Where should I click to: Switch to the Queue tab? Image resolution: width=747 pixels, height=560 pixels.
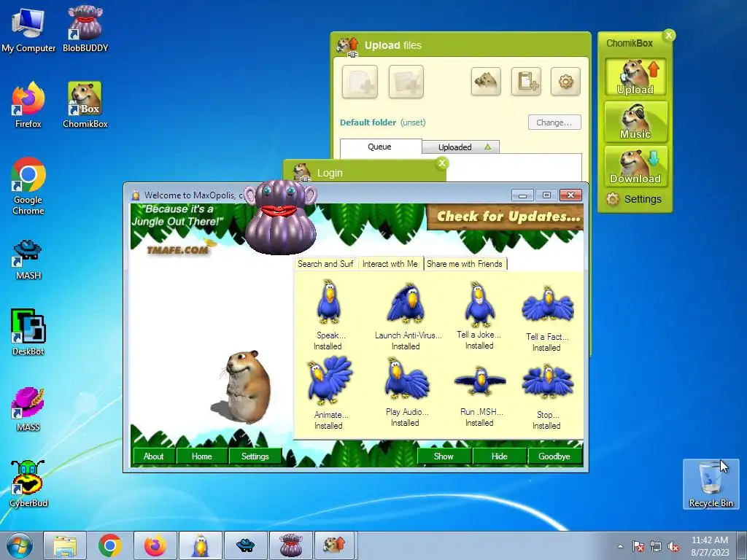point(380,147)
